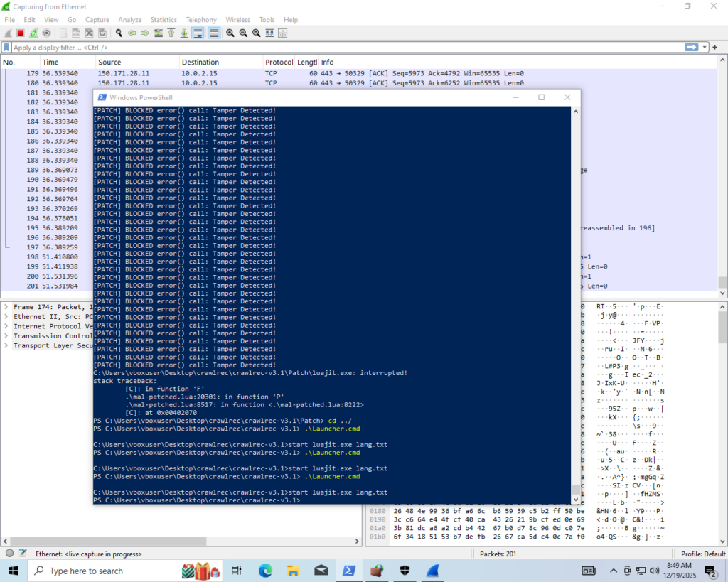Expand the Transmission Control Protocol details

(6, 335)
